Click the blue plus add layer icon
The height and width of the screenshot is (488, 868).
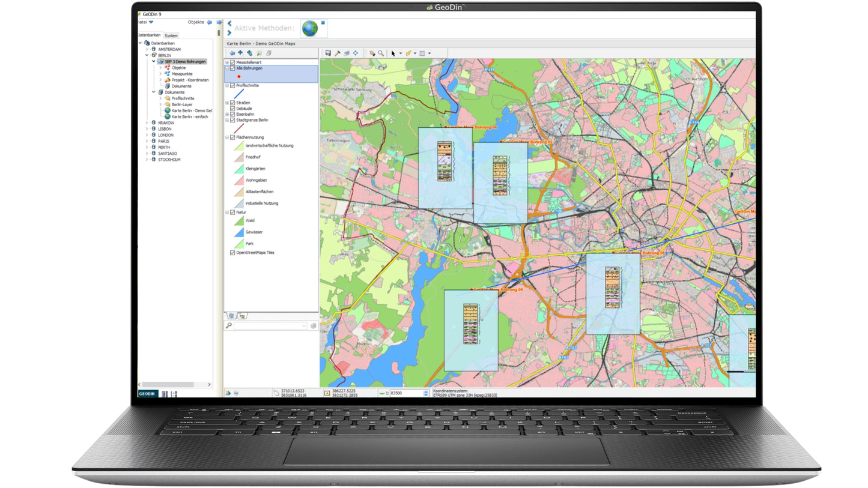[240, 53]
